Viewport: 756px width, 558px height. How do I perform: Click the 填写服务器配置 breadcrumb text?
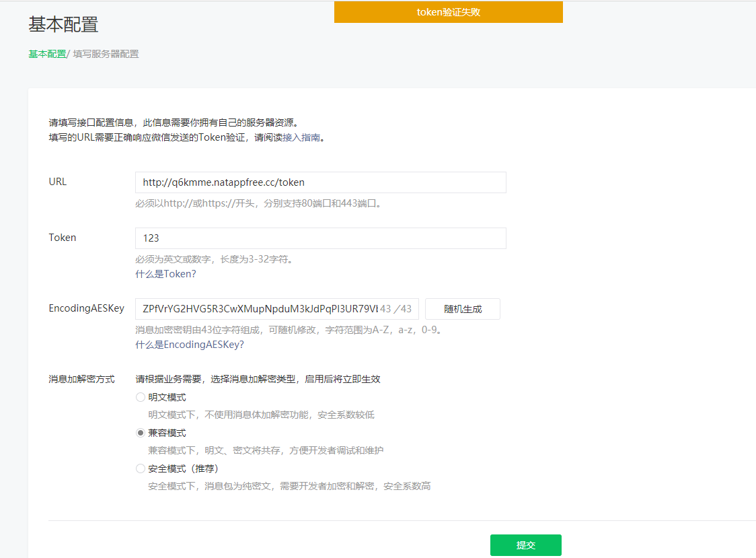click(x=106, y=54)
